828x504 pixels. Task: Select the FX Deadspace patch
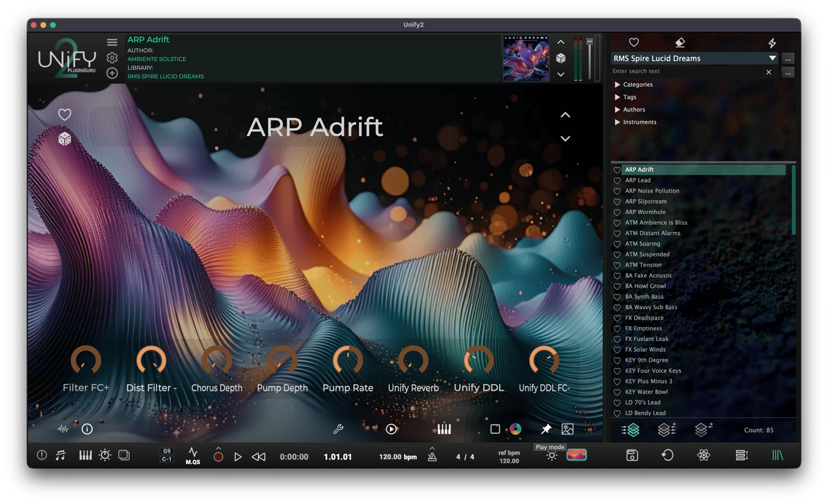pos(644,318)
